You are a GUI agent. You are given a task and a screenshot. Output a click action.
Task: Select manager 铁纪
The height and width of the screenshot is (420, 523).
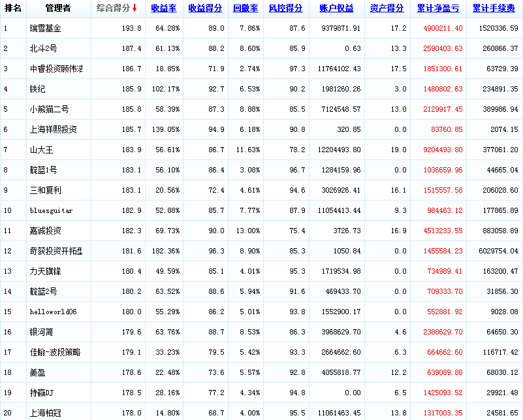tap(37, 89)
